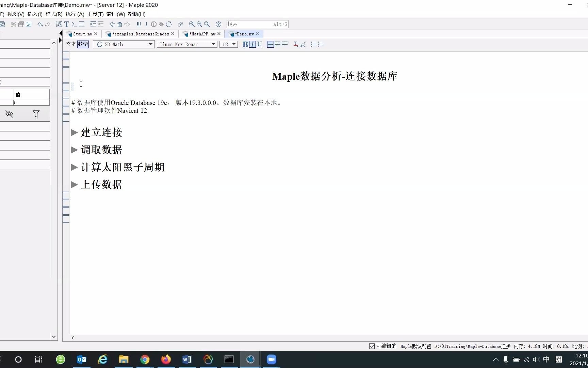This screenshot has height=368, width=588.
Task: Click the Zoom In magnifier icon
Action: (191, 24)
